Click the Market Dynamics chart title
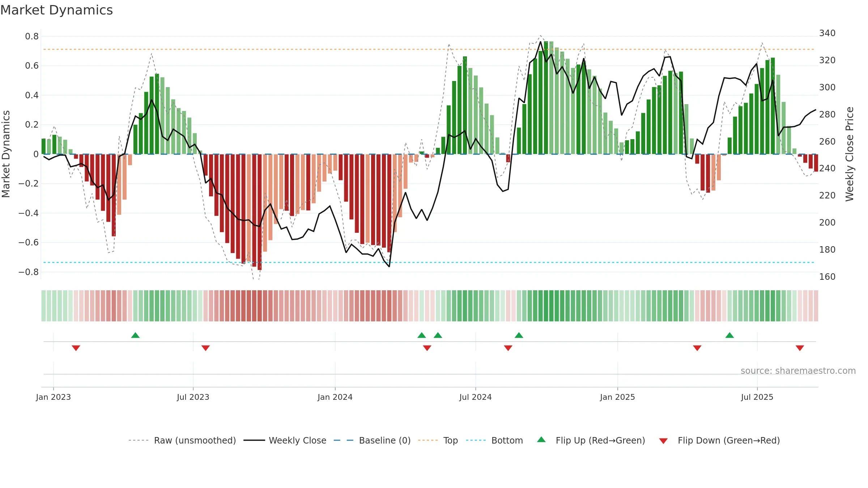Screen dimensions: 868x488 pyautogui.click(x=56, y=10)
